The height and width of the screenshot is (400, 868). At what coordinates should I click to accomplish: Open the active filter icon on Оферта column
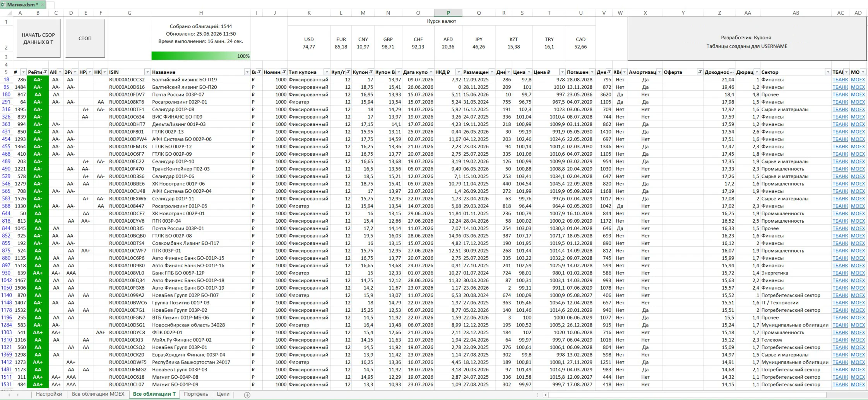(700, 72)
